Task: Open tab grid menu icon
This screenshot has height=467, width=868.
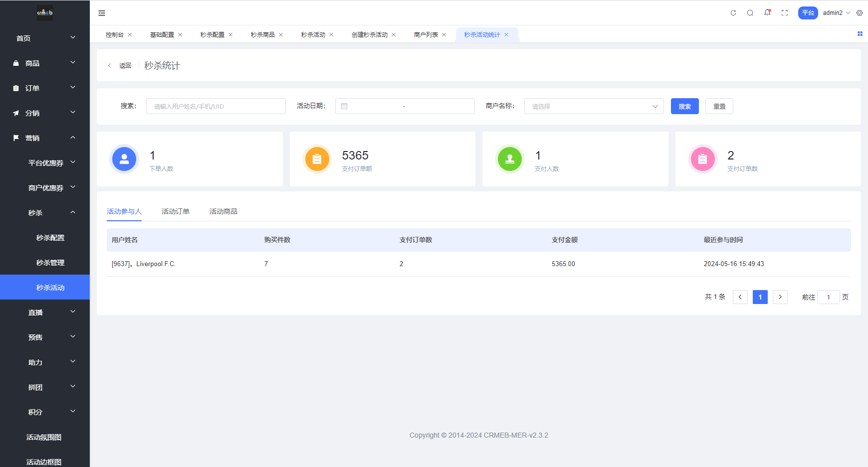Action: (x=860, y=34)
